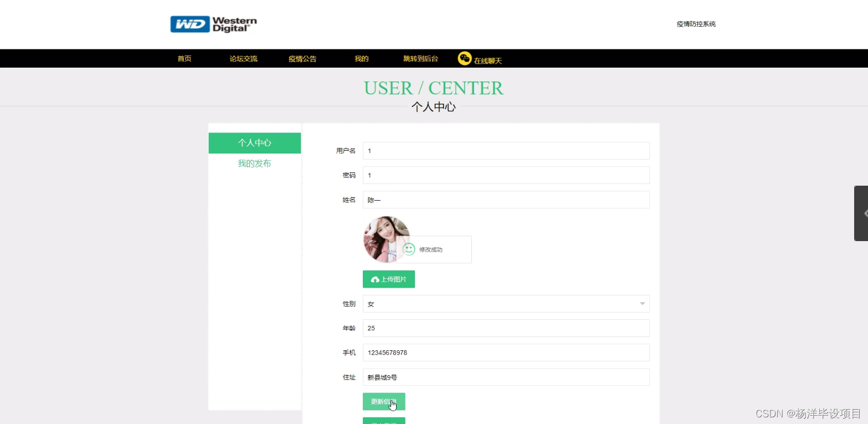This screenshot has width=868, height=424.
Task: Click 上传图片 to upload a picture
Action: pyautogui.click(x=388, y=279)
